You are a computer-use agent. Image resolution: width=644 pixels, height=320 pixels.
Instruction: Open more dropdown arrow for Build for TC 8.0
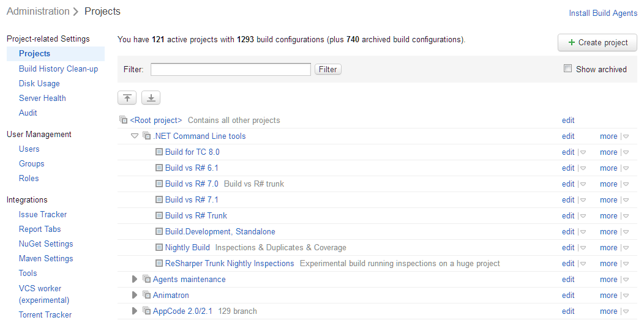click(x=626, y=152)
